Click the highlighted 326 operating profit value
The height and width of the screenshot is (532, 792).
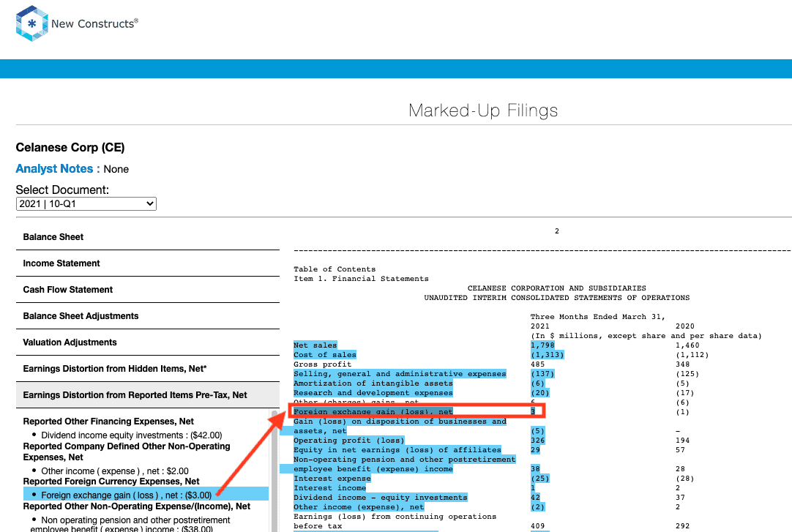click(x=537, y=441)
